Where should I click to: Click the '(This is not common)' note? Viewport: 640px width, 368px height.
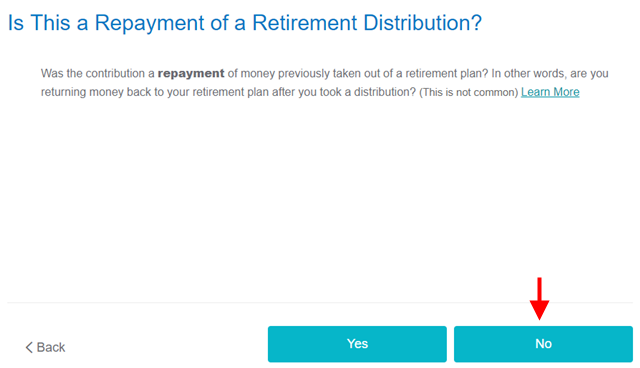[x=469, y=92]
